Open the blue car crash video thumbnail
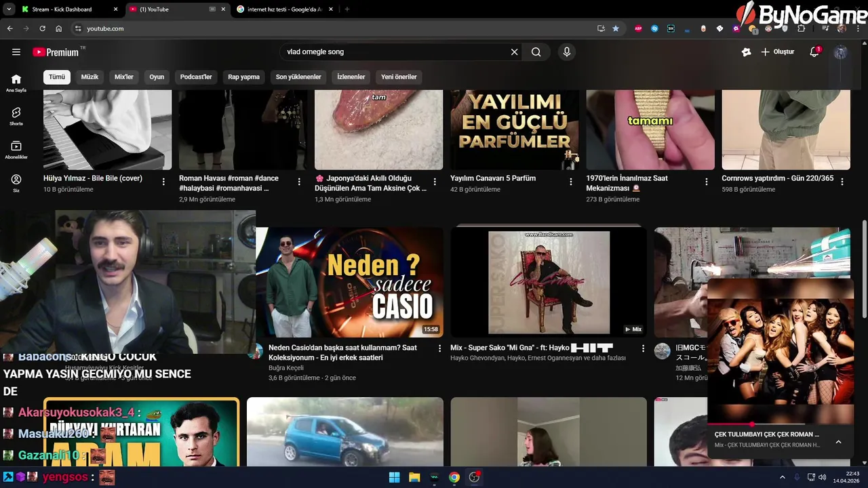 345,432
